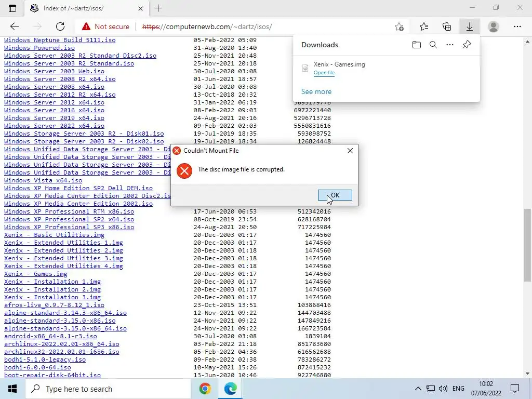This screenshot has width=532, height=399.
Task: Download boot-repair-disk-64bit.iso
Action: (52, 376)
